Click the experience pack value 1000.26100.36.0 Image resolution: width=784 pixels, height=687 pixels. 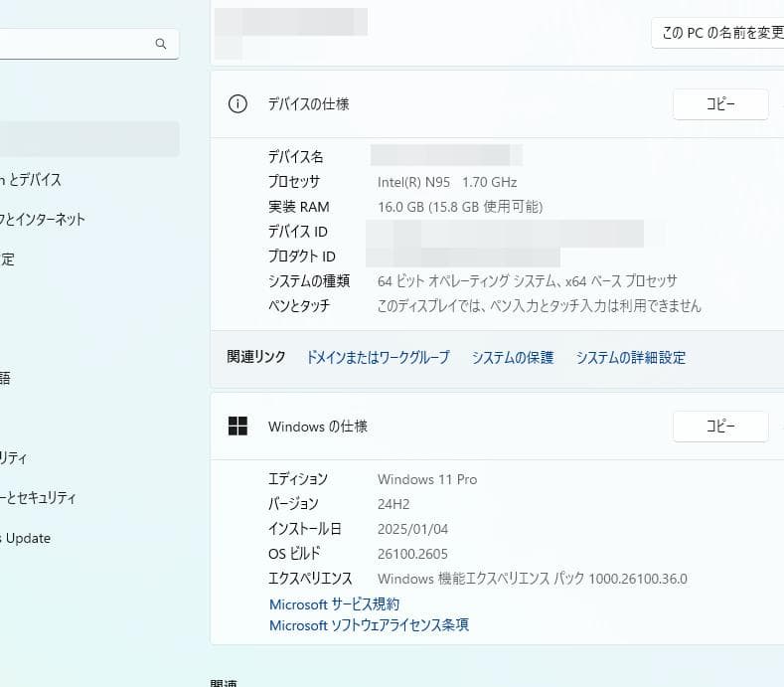(638, 579)
